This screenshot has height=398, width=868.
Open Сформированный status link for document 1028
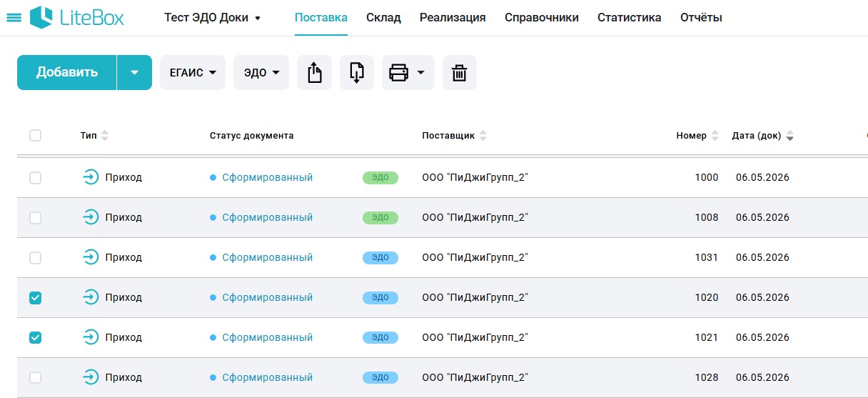click(x=268, y=377)
